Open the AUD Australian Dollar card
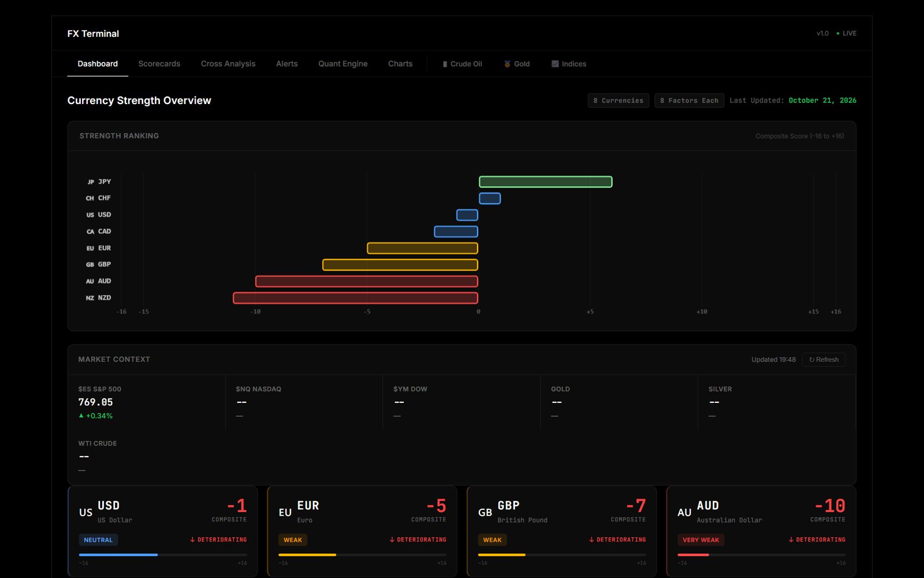The image size is (924, 578). click(761, 531)
